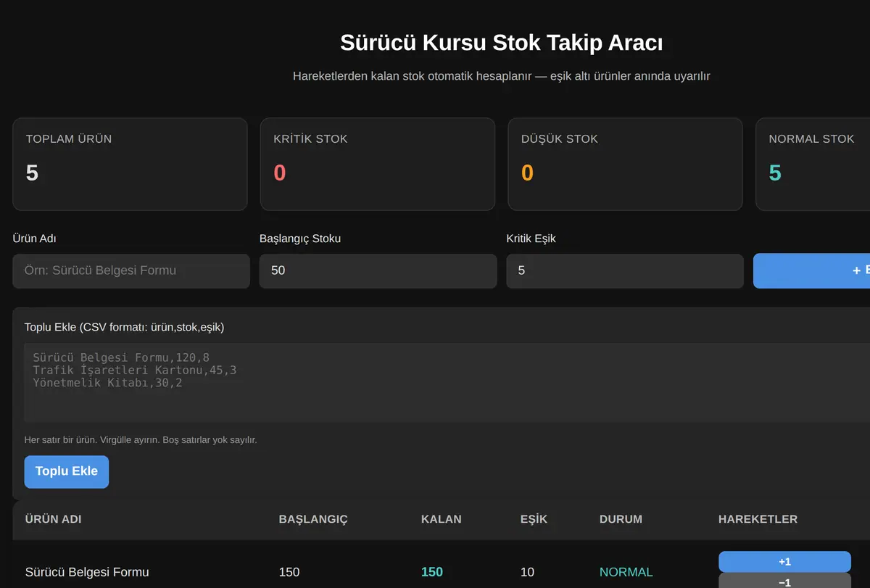870x588 pixels.
Task: Click the page title Sürücü Kursu Stok Takip Aracı
Action: pos(501,43)
